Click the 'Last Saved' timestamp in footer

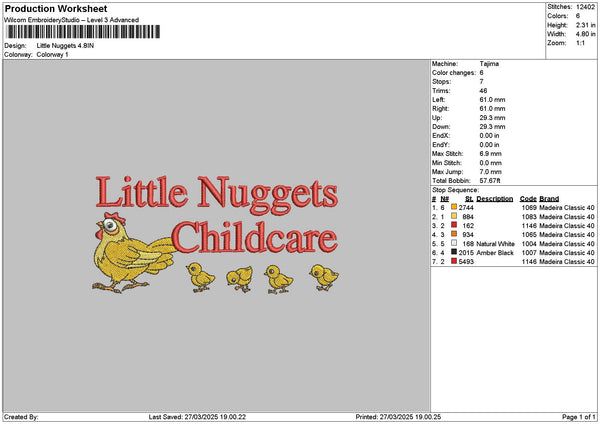(x=197, y=417)
